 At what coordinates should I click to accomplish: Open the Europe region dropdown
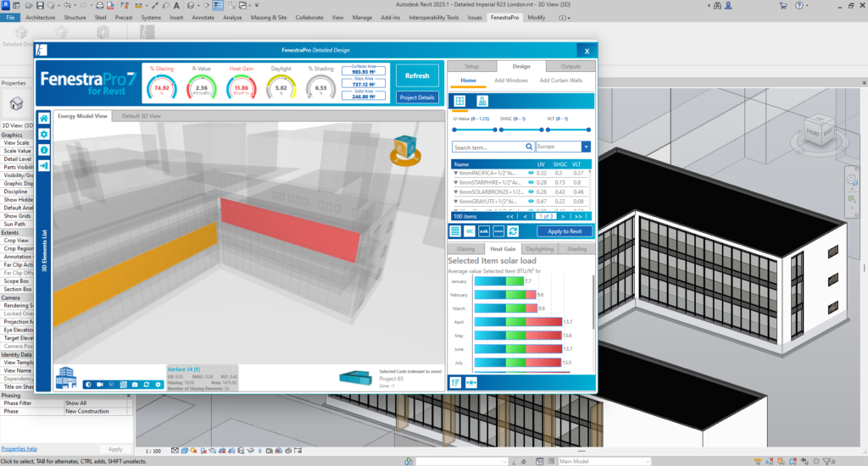pyautogui.click(x=586, y=147)
